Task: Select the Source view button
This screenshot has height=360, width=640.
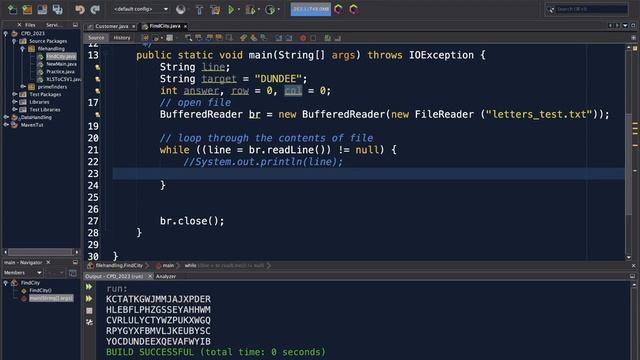Action: [96, 38]
